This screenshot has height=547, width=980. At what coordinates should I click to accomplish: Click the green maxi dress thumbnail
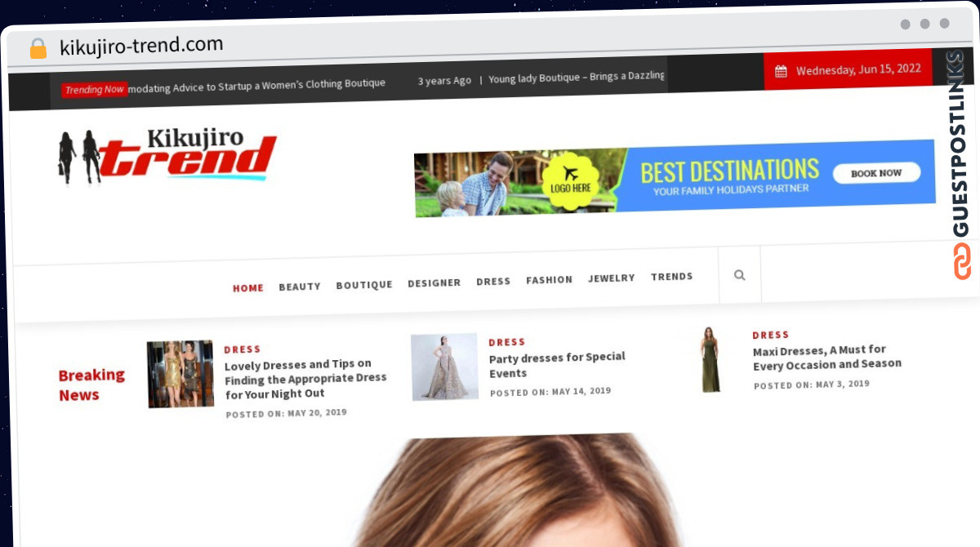coord(710,359)
